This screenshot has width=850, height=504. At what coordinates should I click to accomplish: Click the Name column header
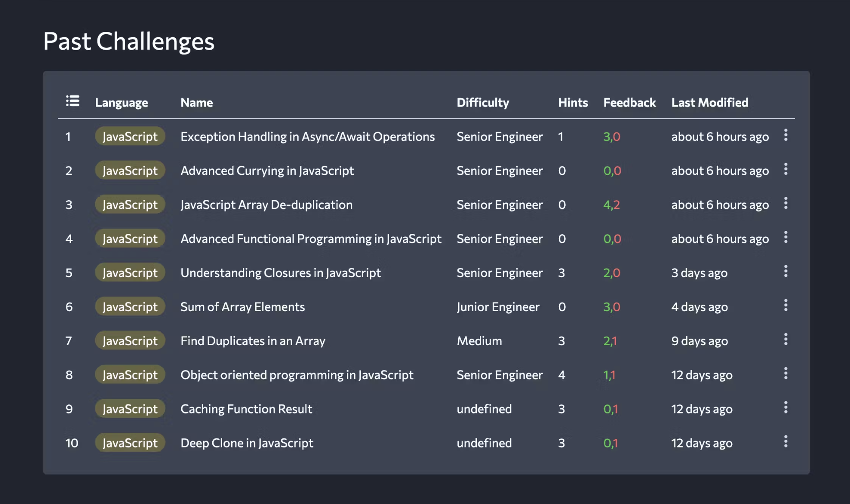(x=197, y=103)
